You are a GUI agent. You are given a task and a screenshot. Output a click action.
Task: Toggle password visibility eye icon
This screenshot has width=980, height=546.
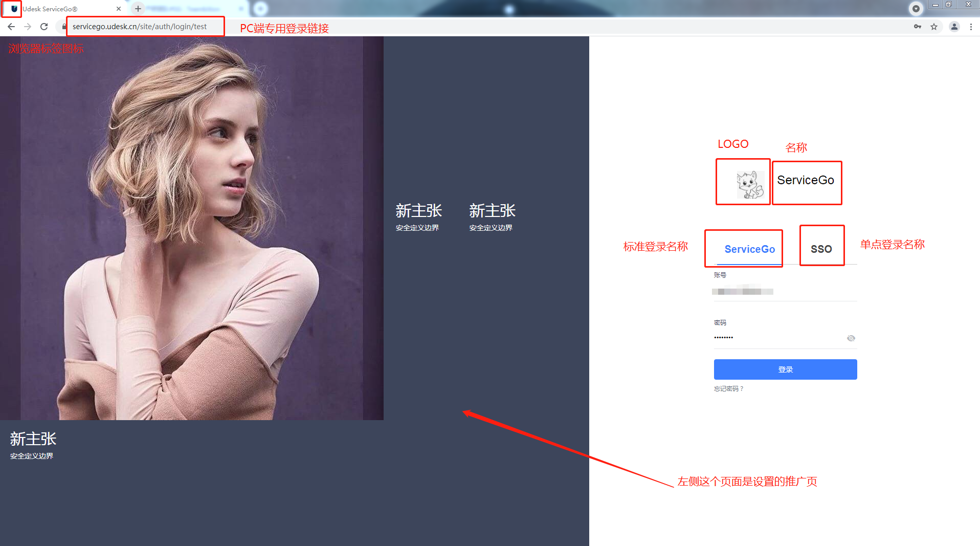click(851, 338)
